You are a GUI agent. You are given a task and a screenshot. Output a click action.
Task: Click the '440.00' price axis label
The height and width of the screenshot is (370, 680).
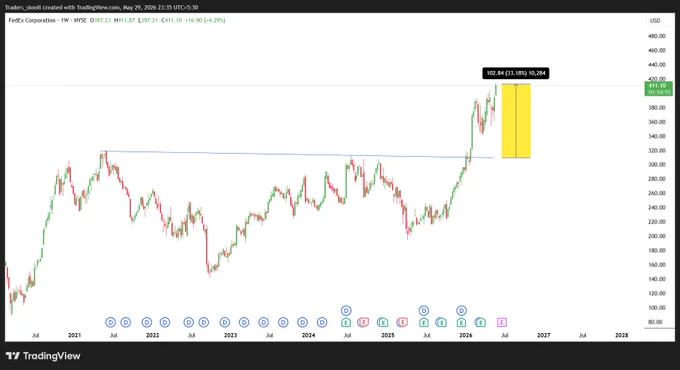coord(657,65)
